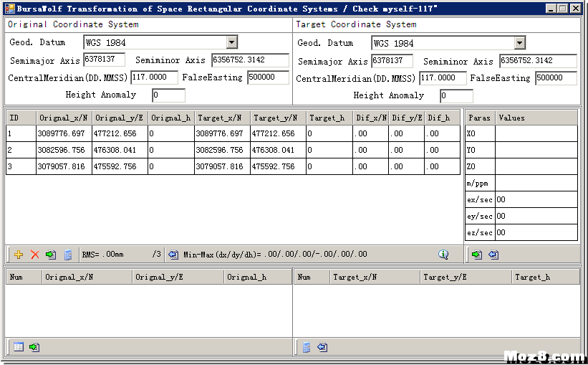
Task: Select cell 477212.656 in Orignal_y/E column
Action: tap(120, 133)
